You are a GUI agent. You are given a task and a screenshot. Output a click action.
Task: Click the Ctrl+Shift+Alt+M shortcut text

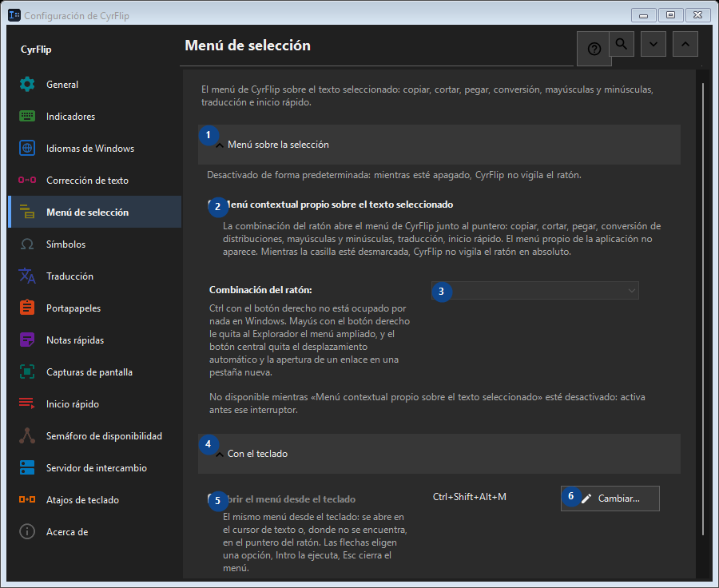[470, 497]
